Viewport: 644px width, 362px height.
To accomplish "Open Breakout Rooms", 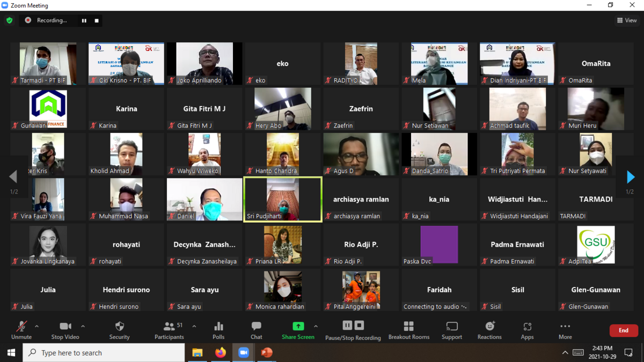I will click(x=408, y=330).
